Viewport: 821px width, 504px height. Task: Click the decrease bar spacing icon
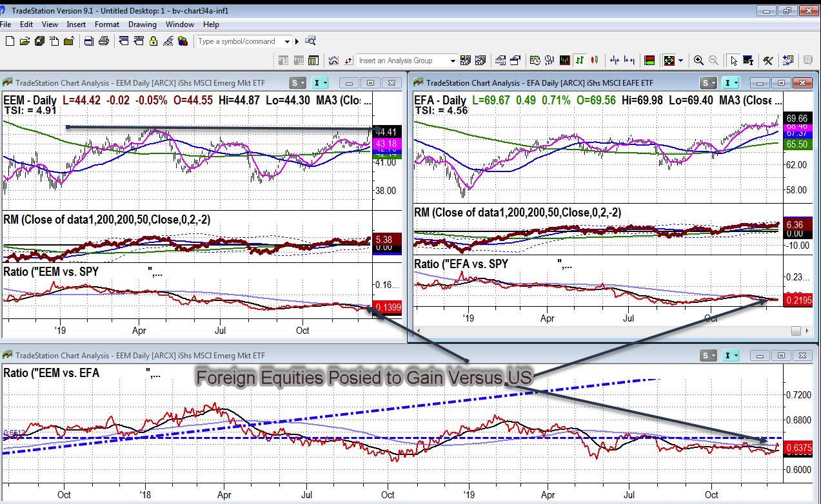tap(614, 60)
